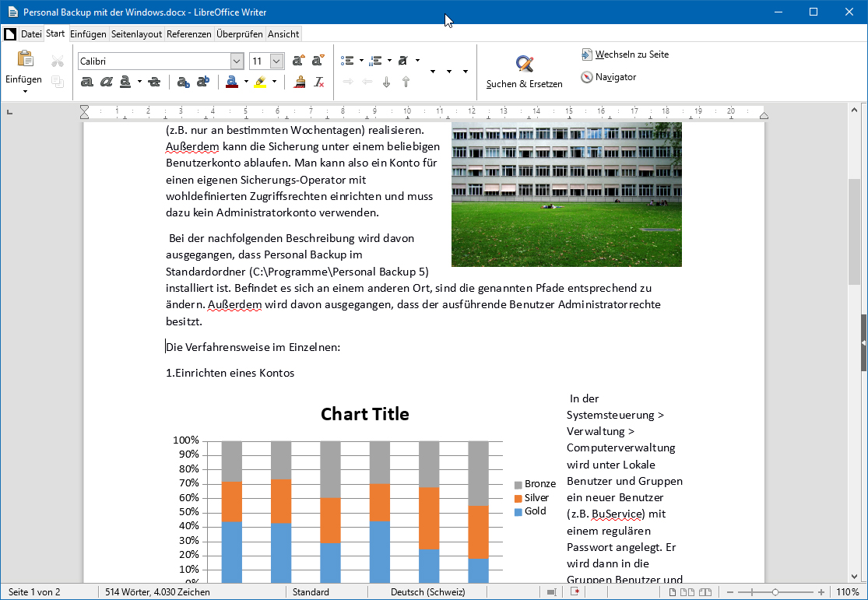Image resolution: width=868 pixels, height=600 pixels.
Task: Apply subscript formatting
Action: [183, 82]
